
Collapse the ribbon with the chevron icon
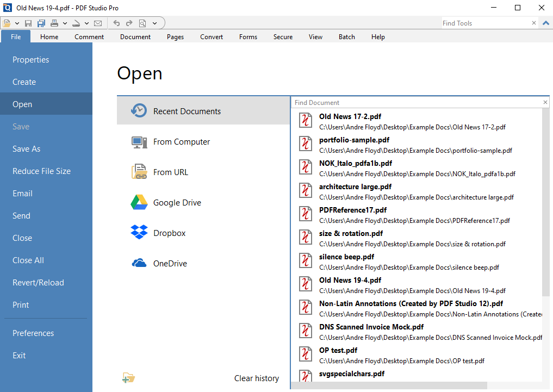pyautogui.click(x=545, y=23)
